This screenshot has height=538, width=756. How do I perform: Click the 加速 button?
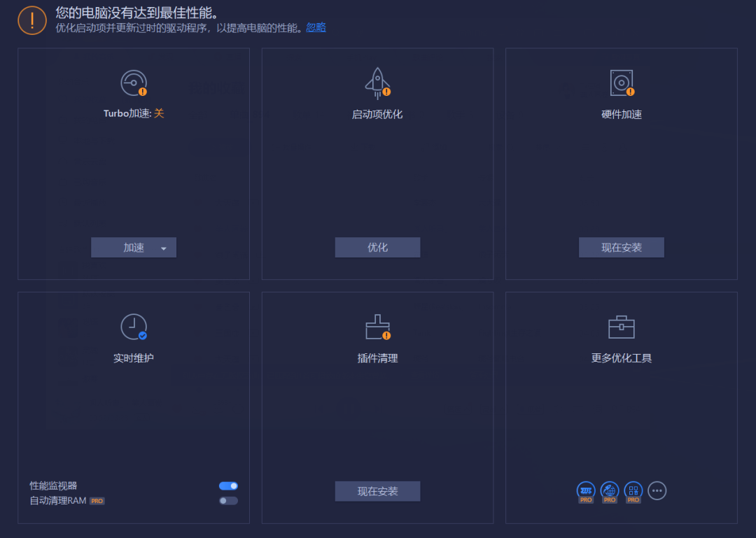(134, 247)
